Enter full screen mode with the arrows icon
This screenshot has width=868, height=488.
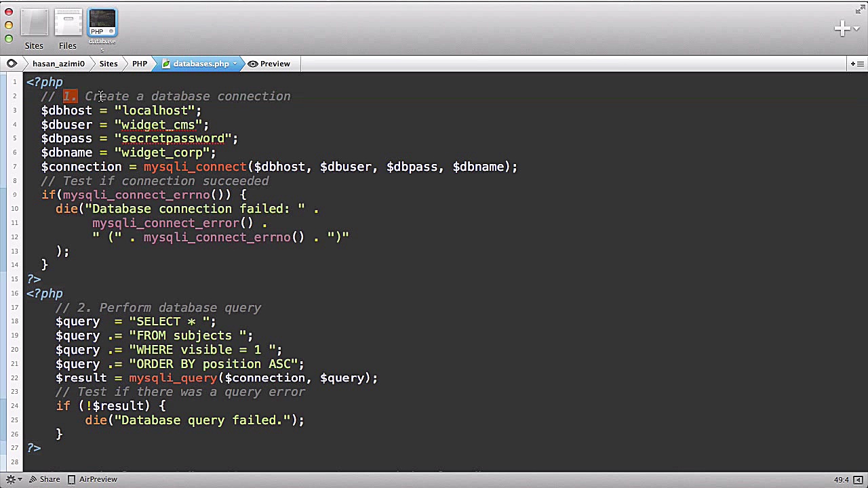point(860,9)
